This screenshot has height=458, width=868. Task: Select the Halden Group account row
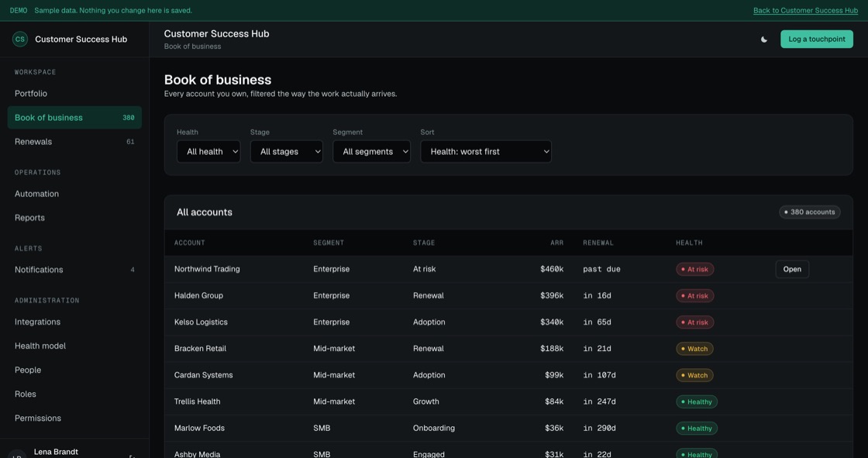click(508, 296)
